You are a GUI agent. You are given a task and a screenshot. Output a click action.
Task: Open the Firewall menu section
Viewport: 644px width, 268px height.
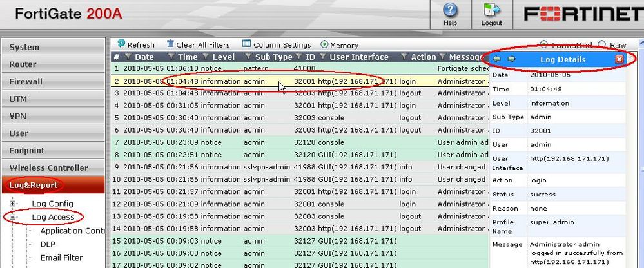click(54, 81)
